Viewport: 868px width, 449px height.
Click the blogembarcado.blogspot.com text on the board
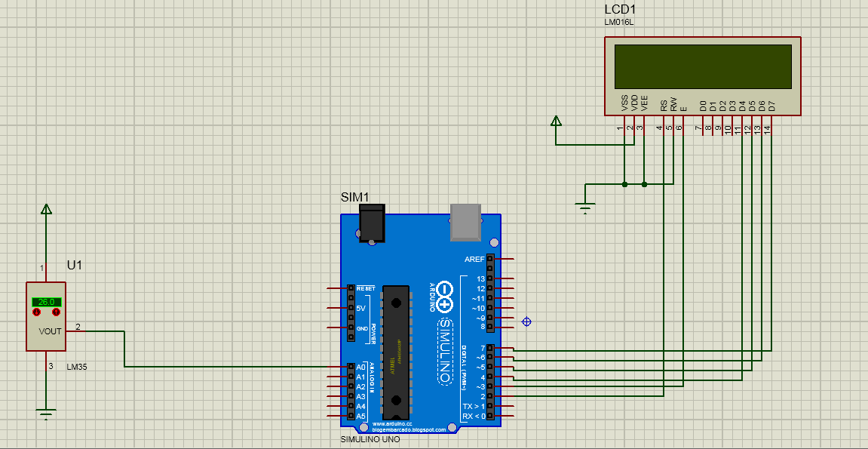tap(409, 429)
